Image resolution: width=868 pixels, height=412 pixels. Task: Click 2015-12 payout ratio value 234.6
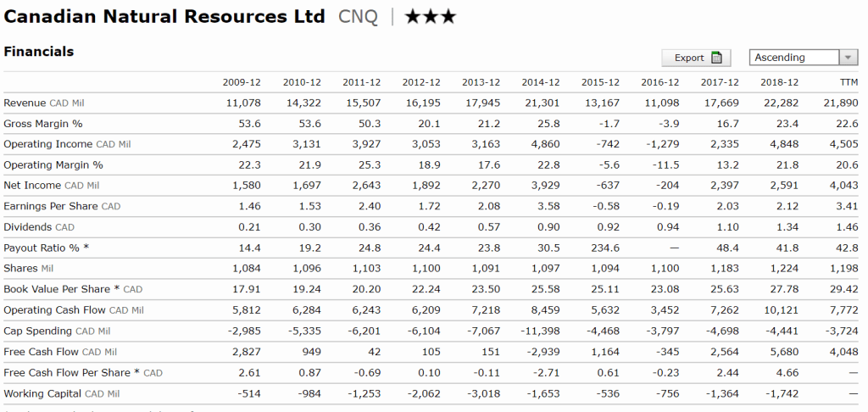coord(605,248)
